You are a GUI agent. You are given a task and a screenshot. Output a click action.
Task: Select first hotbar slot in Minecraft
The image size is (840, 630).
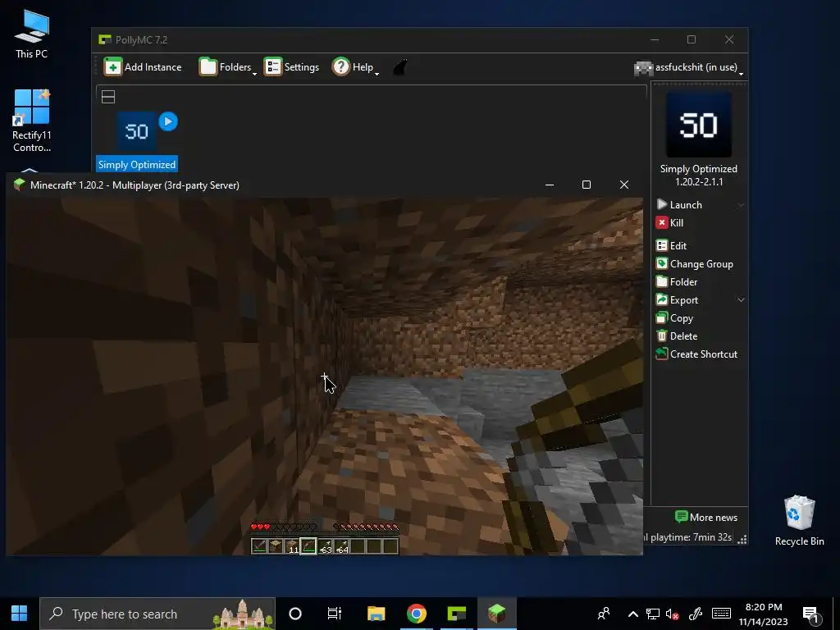[x=259, y=546]
